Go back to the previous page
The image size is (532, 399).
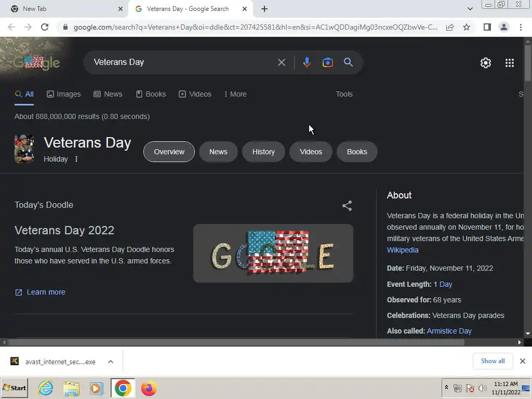click(11, 27)
